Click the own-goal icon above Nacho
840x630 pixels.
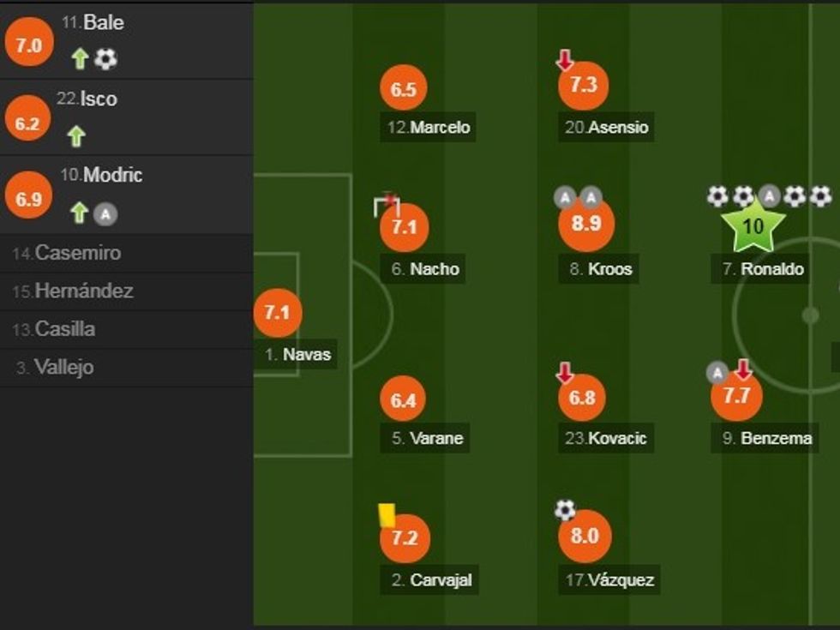[387, 205]
